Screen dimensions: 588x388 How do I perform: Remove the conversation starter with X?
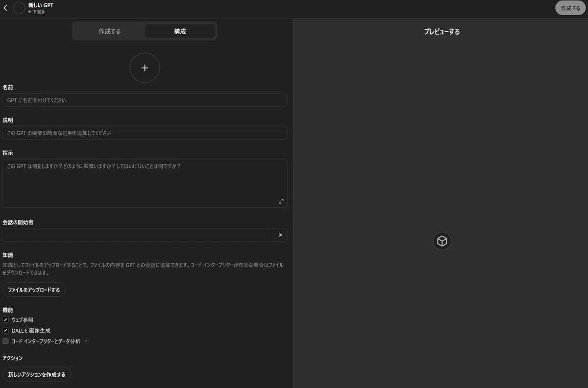click(x=281, y=235)
